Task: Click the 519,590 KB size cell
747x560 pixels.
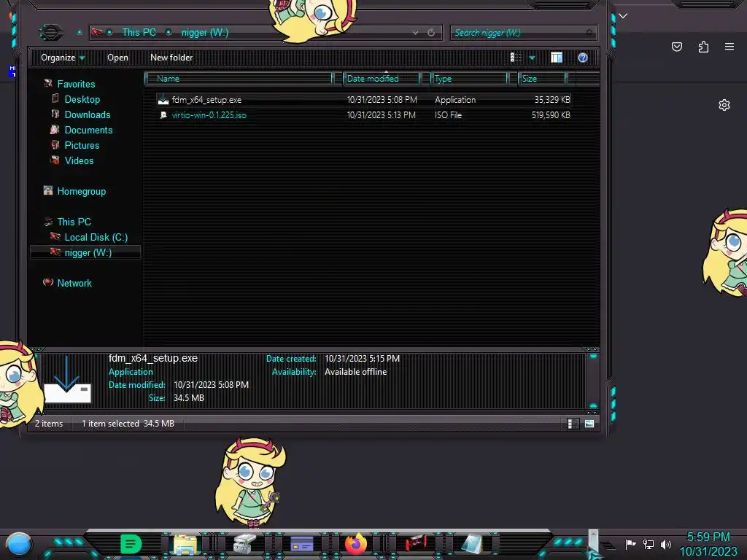Action: [551, 114]
